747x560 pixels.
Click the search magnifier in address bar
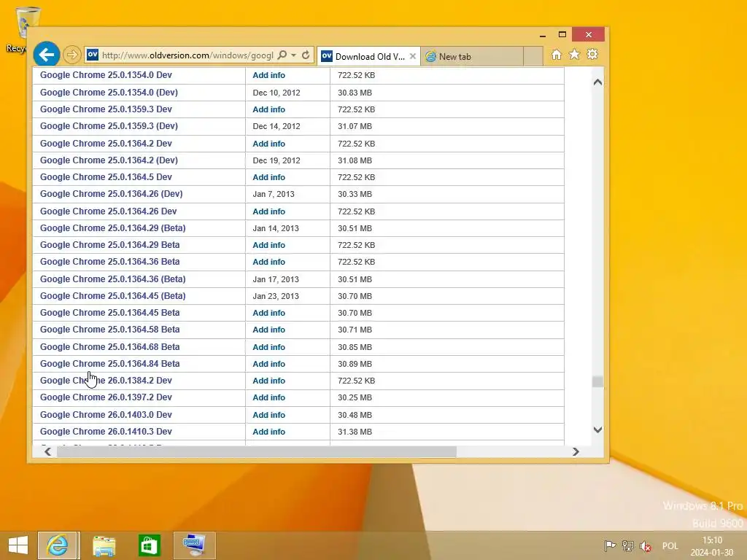[x=282, y=55]
